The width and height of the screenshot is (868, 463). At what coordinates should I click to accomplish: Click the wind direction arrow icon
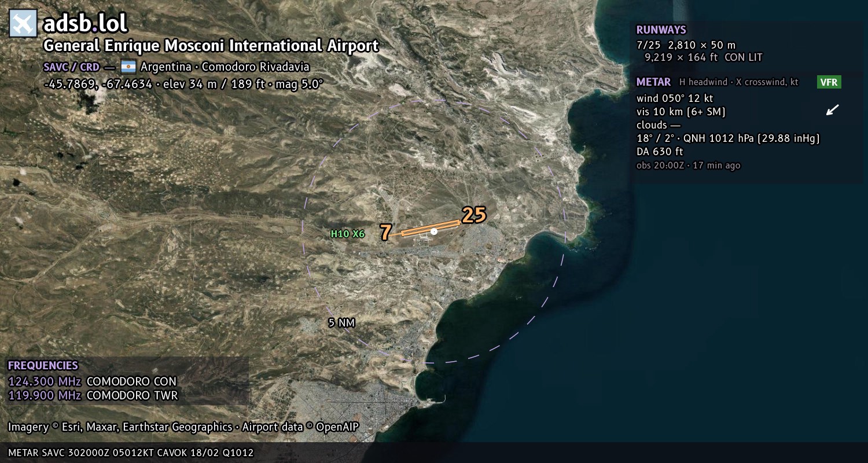click(x=832, y=109)
